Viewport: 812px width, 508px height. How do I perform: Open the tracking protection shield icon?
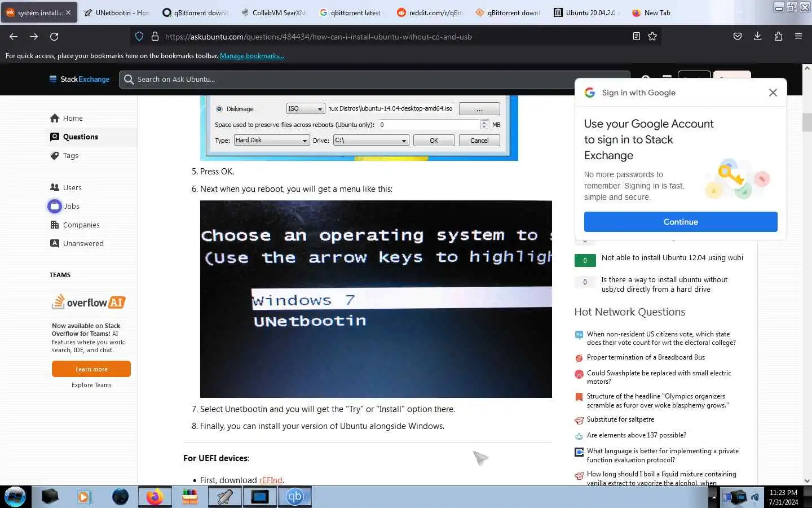(x=139, y=36)
